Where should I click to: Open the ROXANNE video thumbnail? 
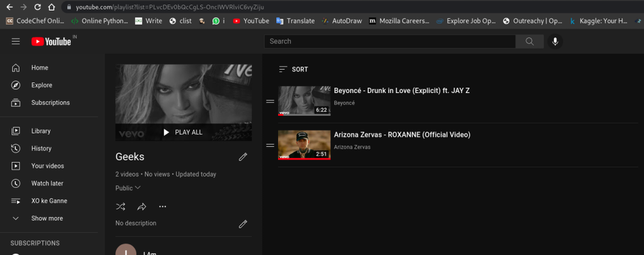coord(304,144)
